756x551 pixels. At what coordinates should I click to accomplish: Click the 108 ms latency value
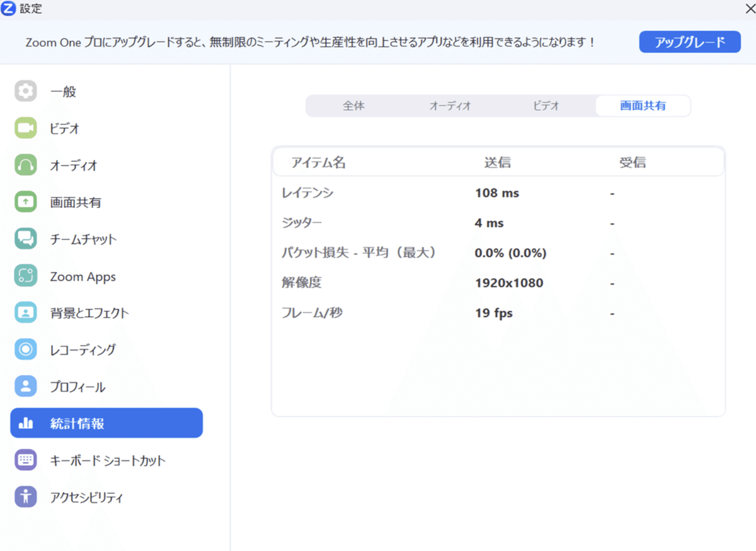click(497, 193)
